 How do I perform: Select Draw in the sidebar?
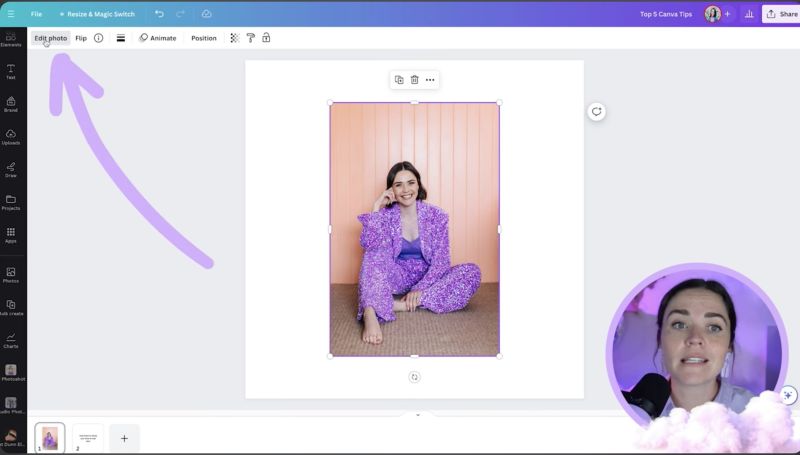coord(11,170)
